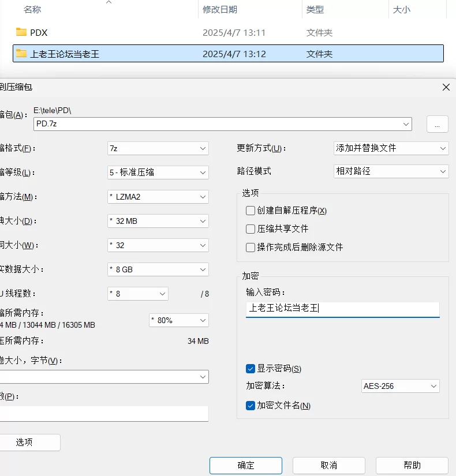Screen dimensions: 456x476
Task: Expand the 更新方式 dropdown
Action: coord(391,148)
